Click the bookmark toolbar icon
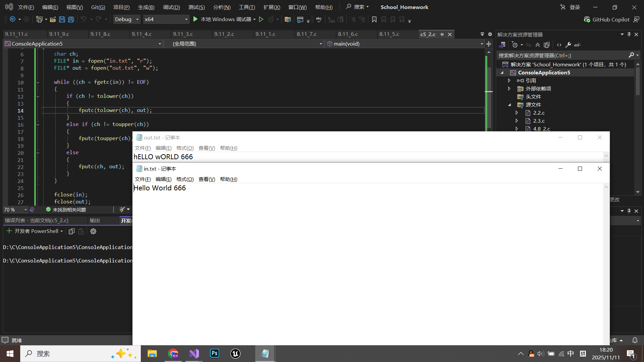This screenshot has width=644, height=362. 374,19
